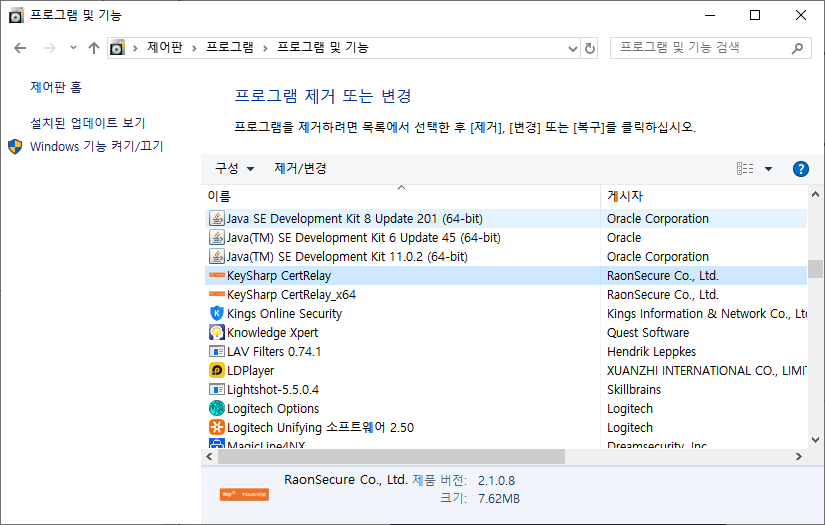Click the Logitech Options teal icon
Screen dimensions: 825x525
click(216, 408)
